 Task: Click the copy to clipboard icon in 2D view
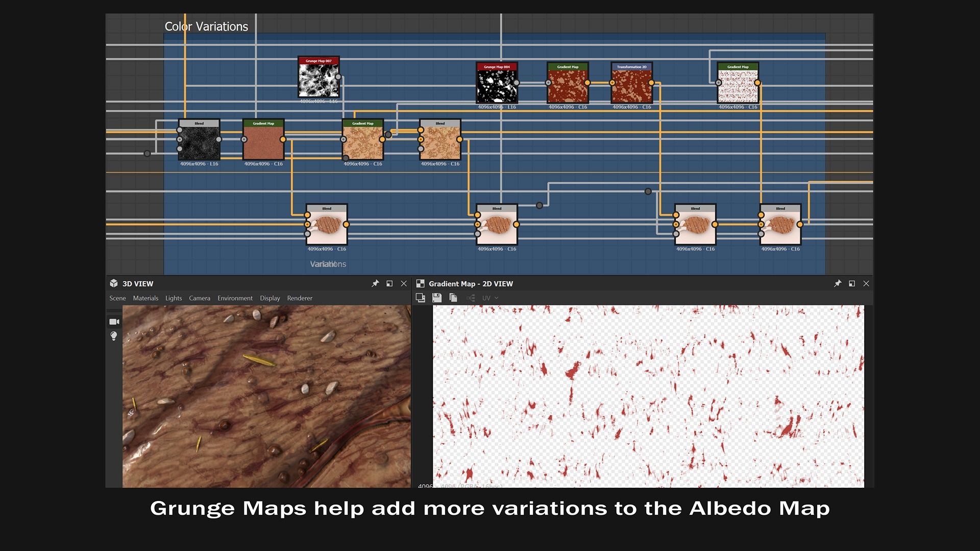[453, 298]
